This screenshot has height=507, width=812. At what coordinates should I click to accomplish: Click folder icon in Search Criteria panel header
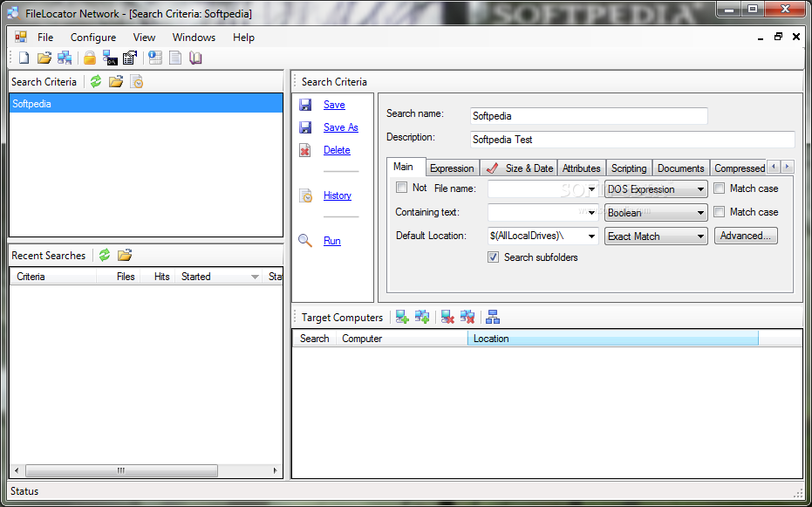116,82
